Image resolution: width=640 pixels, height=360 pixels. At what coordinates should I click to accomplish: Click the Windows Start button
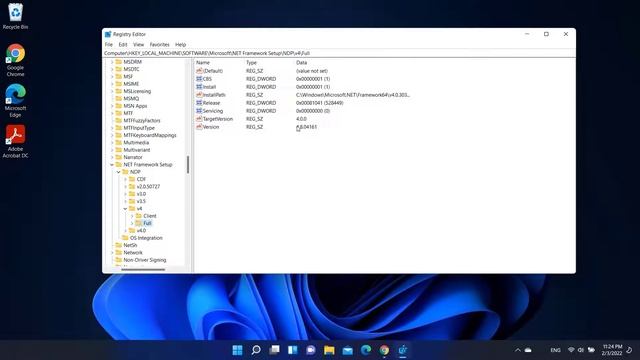(x=237, y=350)
